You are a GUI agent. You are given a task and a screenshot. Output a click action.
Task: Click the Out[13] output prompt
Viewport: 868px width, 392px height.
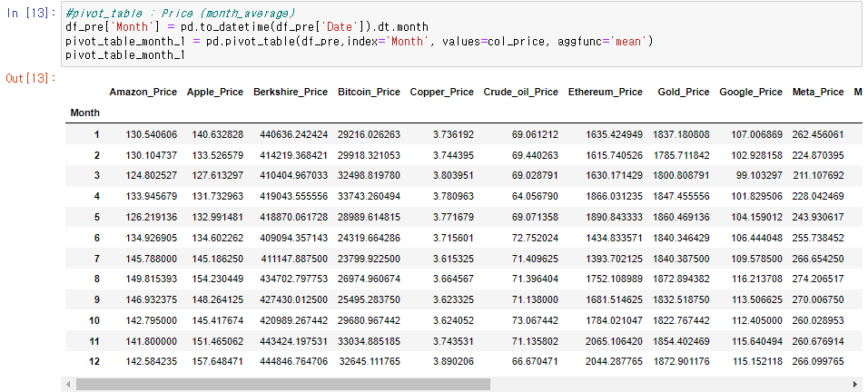tap(31, 79)
